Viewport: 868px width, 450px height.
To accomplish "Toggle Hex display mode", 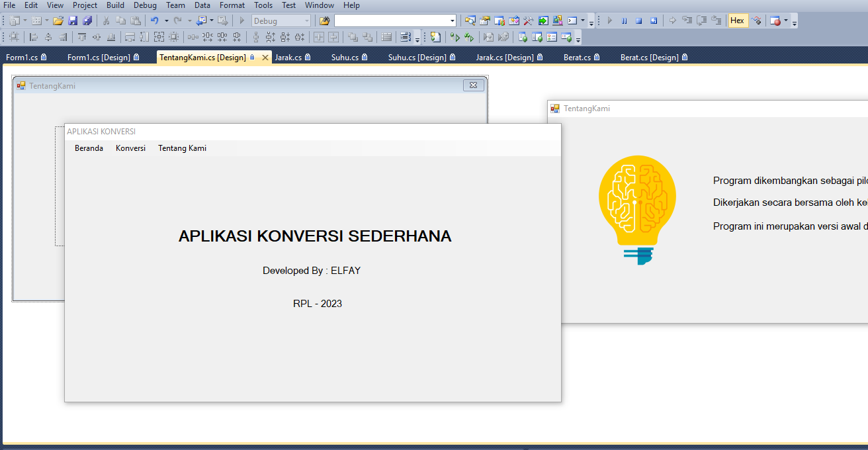I will [x=737, y=21].
